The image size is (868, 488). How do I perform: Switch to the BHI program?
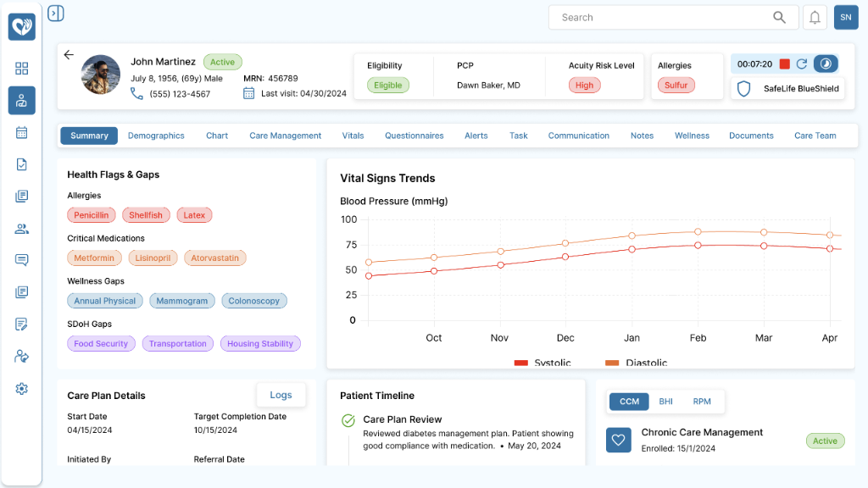(x=666, y=402)
